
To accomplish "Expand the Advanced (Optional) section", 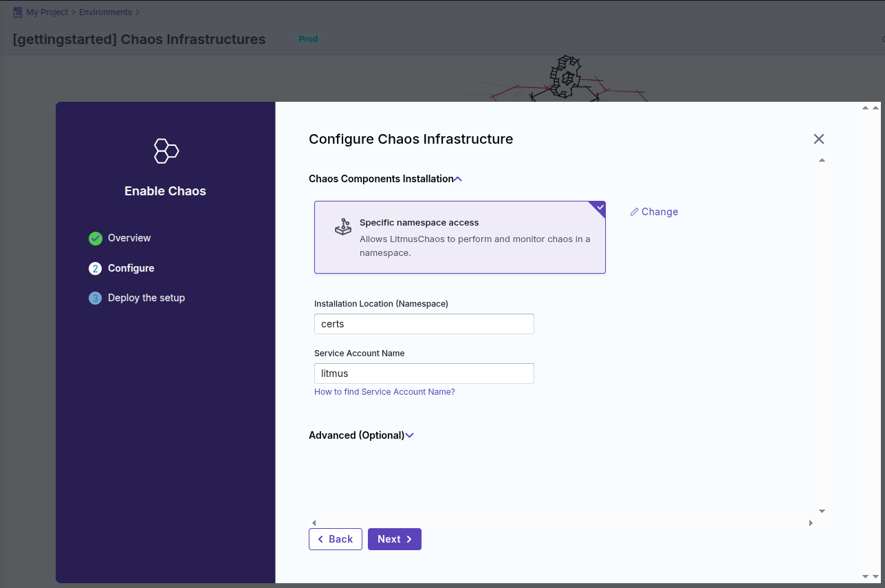I will point(410,435).
